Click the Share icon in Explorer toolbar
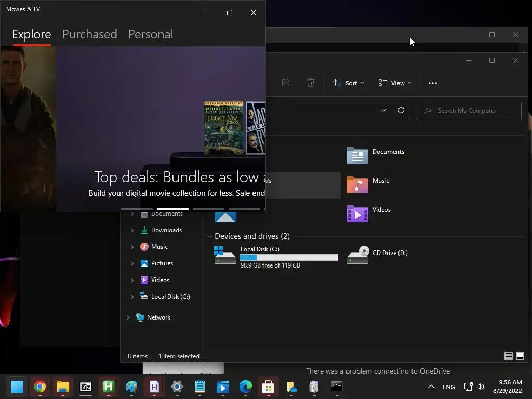 [x=286, y=83]
